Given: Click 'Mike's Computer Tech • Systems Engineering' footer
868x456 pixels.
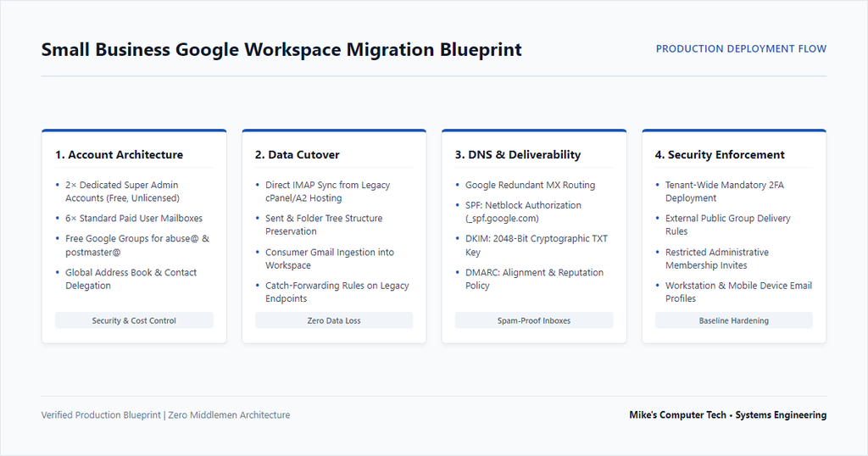Looking at the screenshot, I should coord(728,415).
